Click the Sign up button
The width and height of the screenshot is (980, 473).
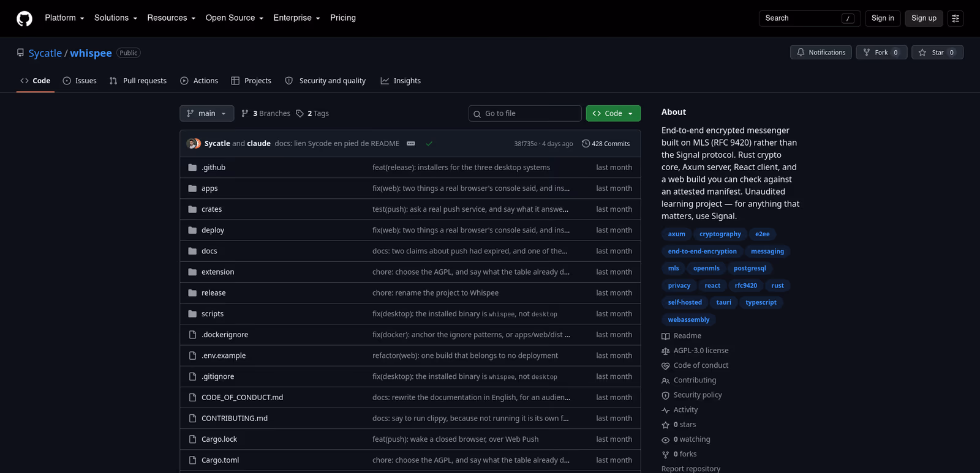point(924,18)
